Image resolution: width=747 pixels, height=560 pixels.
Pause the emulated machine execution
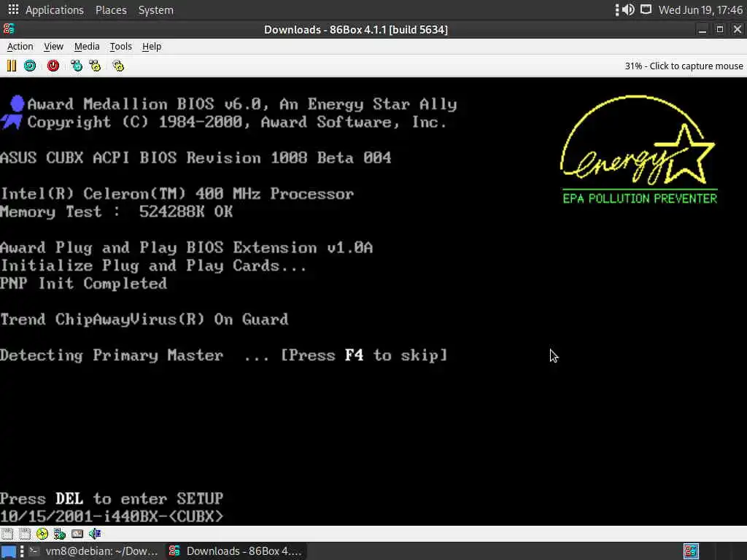(12, 66)
